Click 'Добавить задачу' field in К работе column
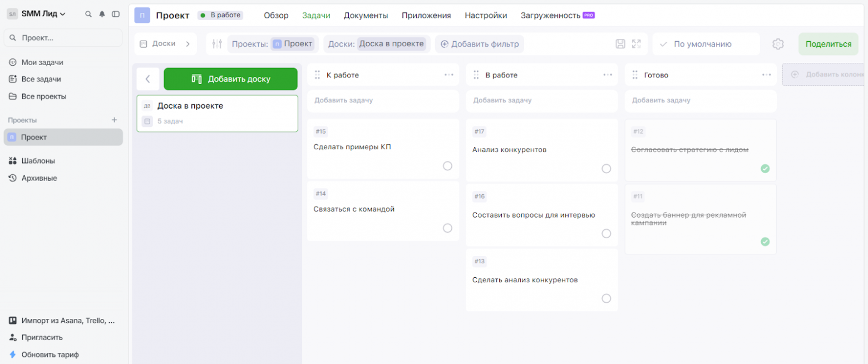The height and width of the screenshot is (364, 868). point(383,101)
